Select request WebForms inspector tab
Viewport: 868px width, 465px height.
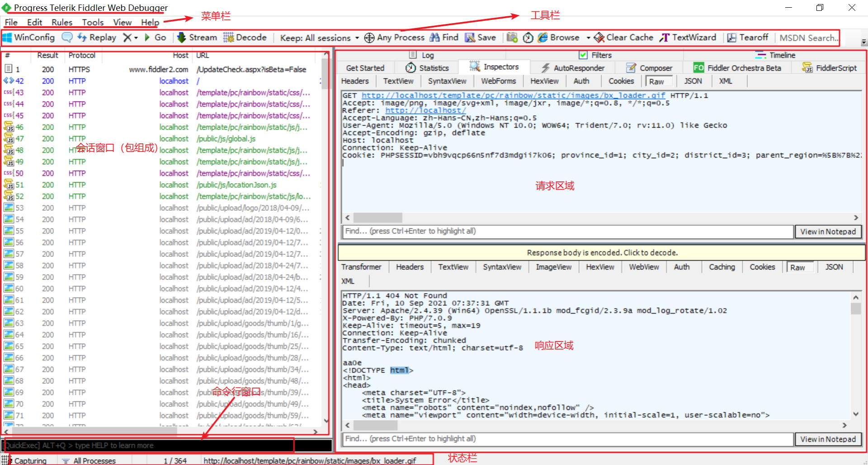point(498,81)
